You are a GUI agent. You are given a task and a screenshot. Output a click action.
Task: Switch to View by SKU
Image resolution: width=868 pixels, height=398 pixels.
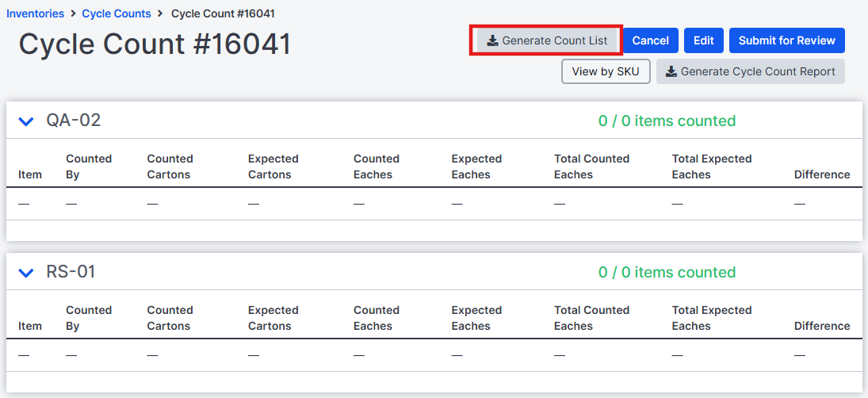click(606, 71)
